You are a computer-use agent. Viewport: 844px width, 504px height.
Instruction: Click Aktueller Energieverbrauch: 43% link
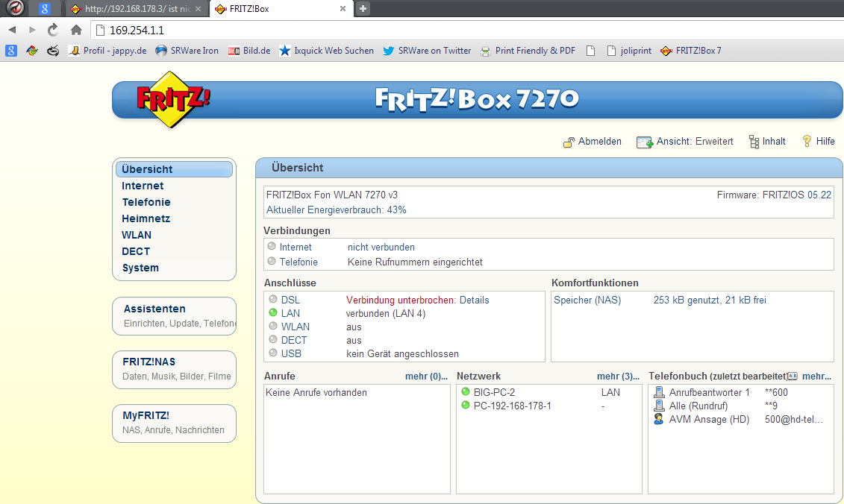tap(337, 210)
